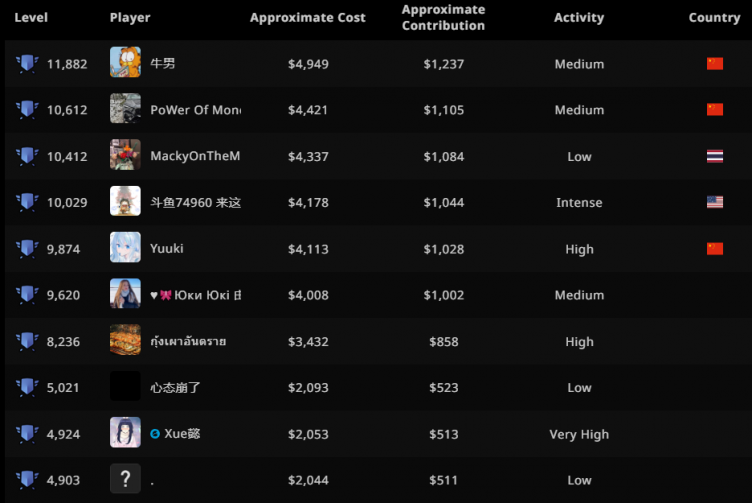
Task: Sort the table by Approximate Cost
Action: click(x=307, y=18)
